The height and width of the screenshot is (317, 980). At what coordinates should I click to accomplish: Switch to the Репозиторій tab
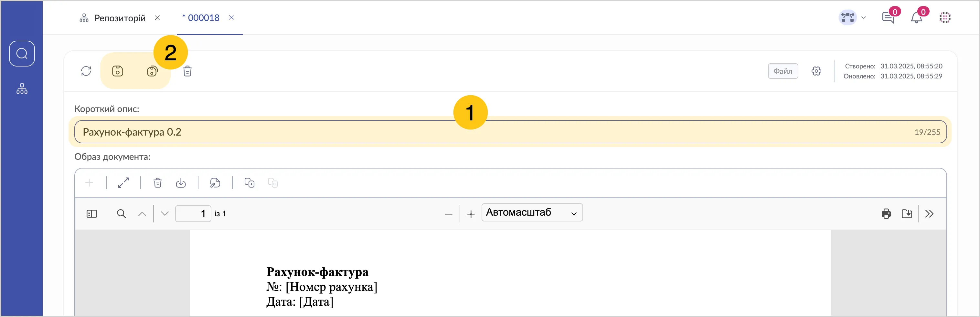click(x=120, y=18)
